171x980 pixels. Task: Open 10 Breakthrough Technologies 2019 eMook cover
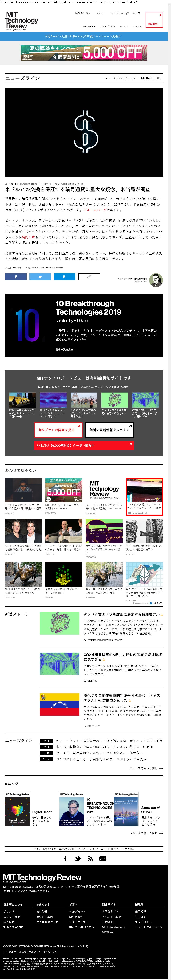tap(72, 809)
